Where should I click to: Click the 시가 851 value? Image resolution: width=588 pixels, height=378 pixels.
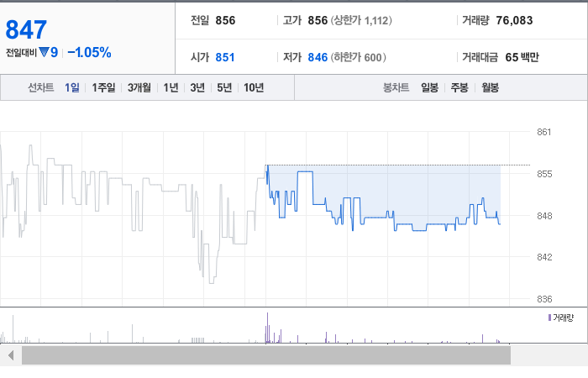point(225,57)
